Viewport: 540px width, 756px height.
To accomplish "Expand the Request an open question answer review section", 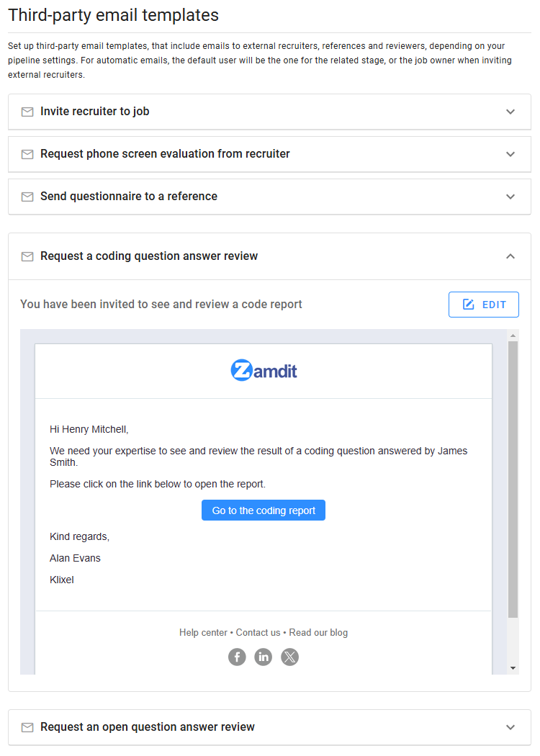I will 510,727.
